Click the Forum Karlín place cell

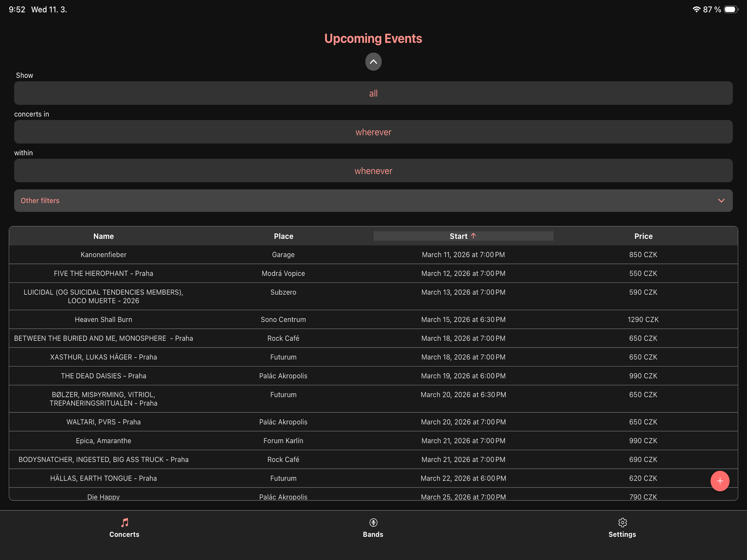point(283,441)
